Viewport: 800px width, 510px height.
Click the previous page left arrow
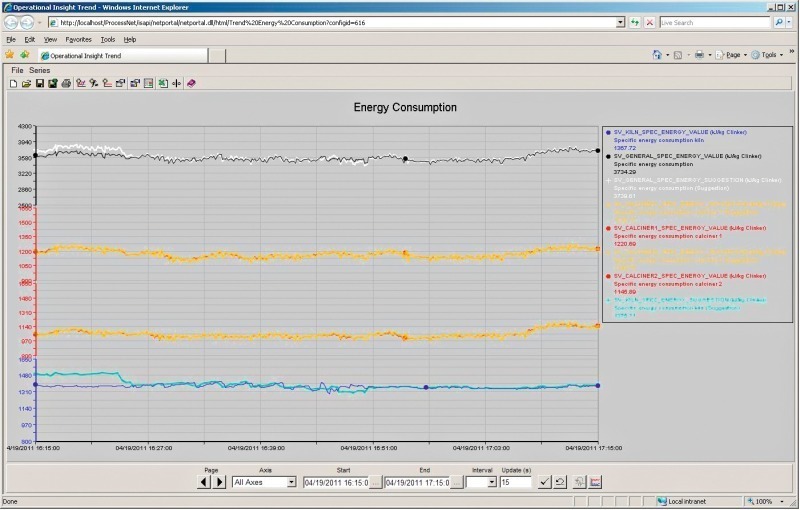tap(204, 482)
